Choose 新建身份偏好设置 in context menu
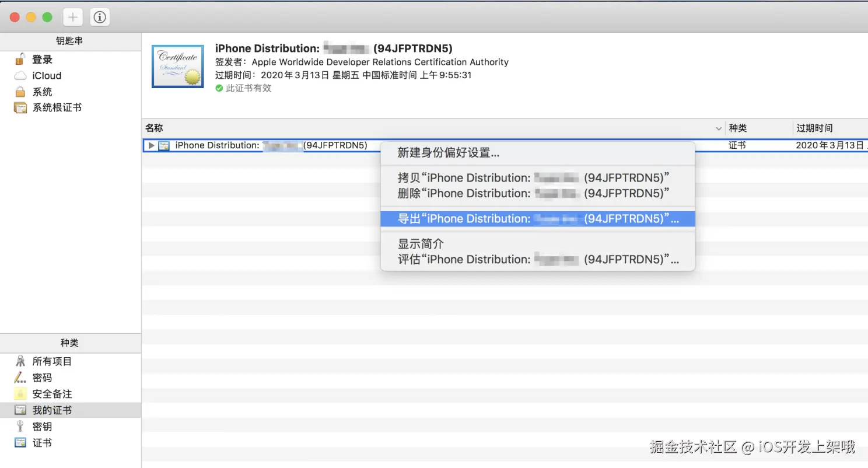Viewport: 868px width, 468px height. tap(537, 153)
